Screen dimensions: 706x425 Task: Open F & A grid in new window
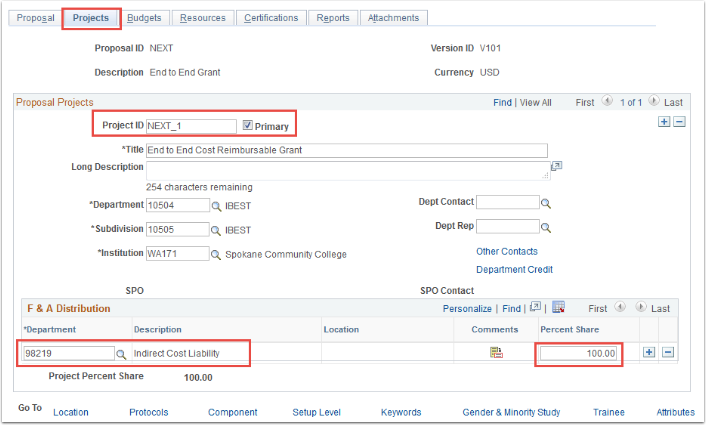pyautogui.click(x=535, y=307)
